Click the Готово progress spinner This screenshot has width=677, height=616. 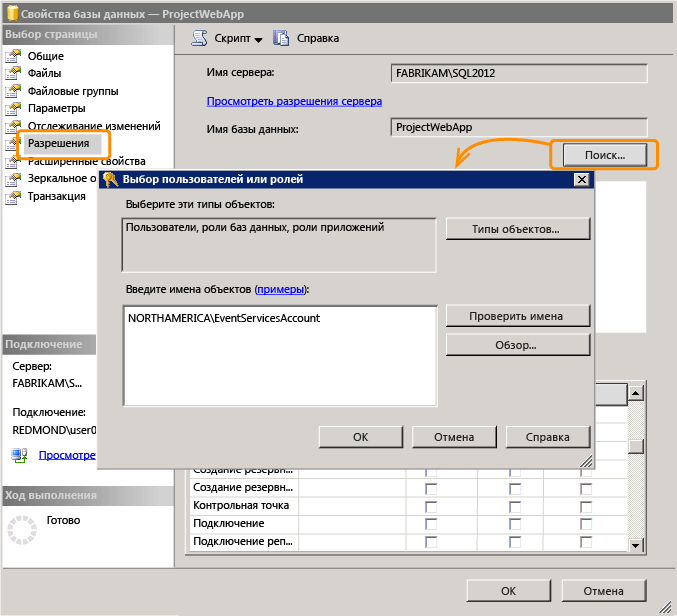tap(22, 530)
